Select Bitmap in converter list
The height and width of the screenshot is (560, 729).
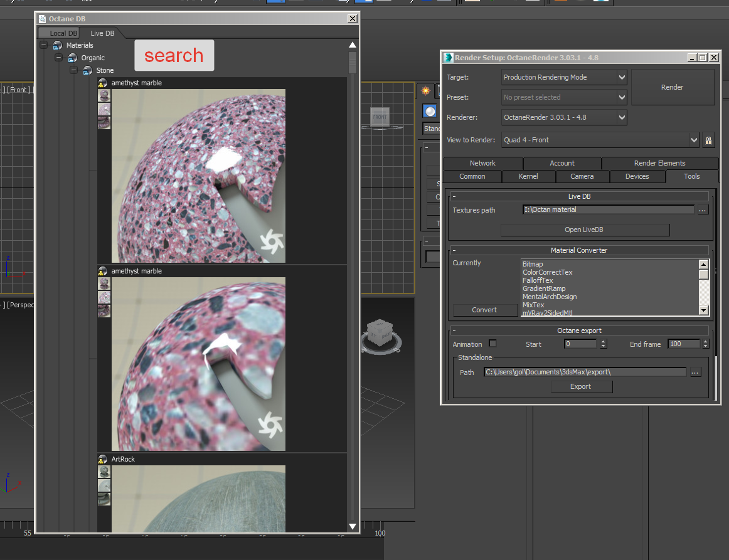(533, 264)
